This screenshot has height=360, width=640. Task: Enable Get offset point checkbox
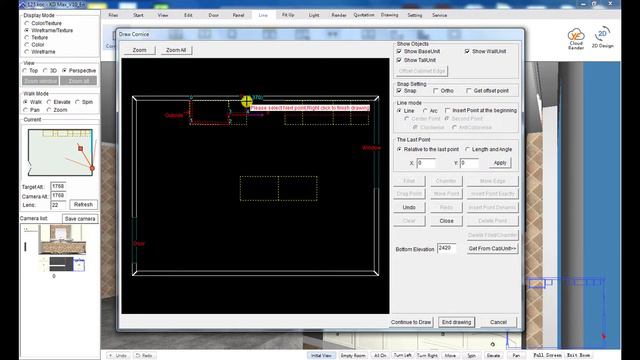coord(469,91)
